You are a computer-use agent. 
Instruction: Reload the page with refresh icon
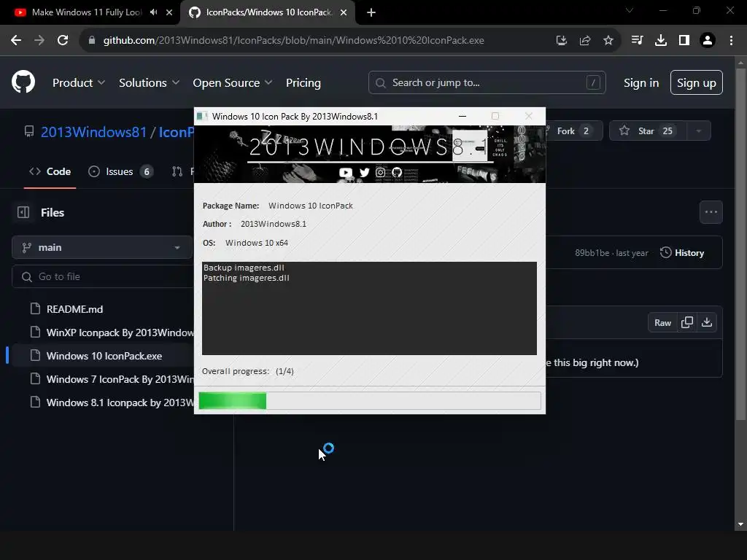pos(63,41)
